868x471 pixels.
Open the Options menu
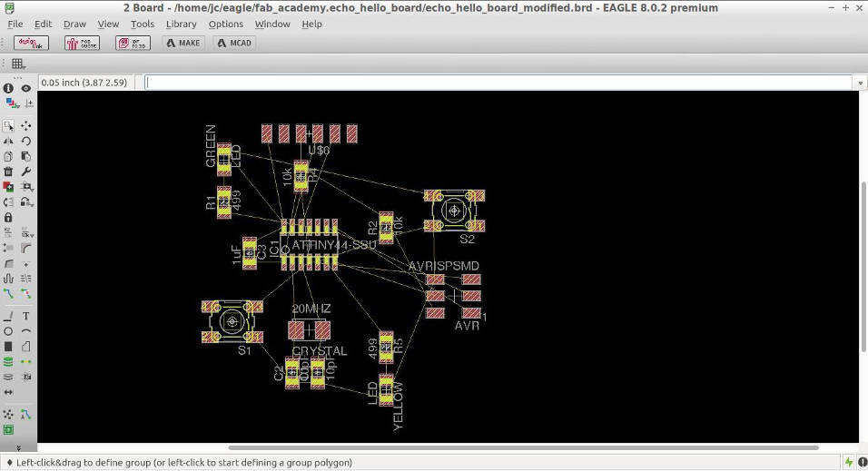point(226,25)
